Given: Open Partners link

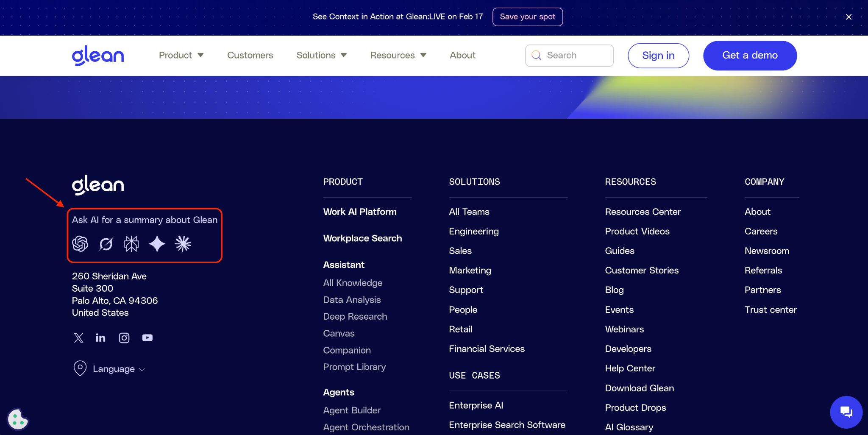Looking at the screenshot, I should pyautogui.click(x=763, y=290).
